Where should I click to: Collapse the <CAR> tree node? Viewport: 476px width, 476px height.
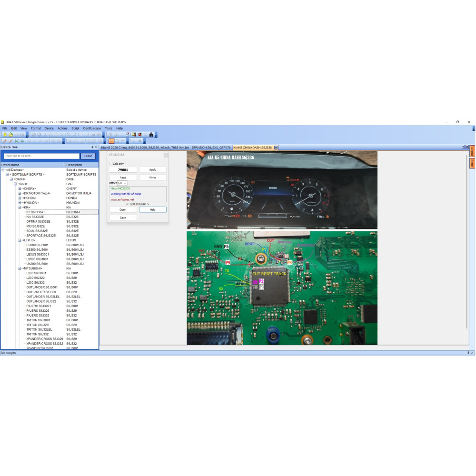pyautogui.click(x=16, y=184)
